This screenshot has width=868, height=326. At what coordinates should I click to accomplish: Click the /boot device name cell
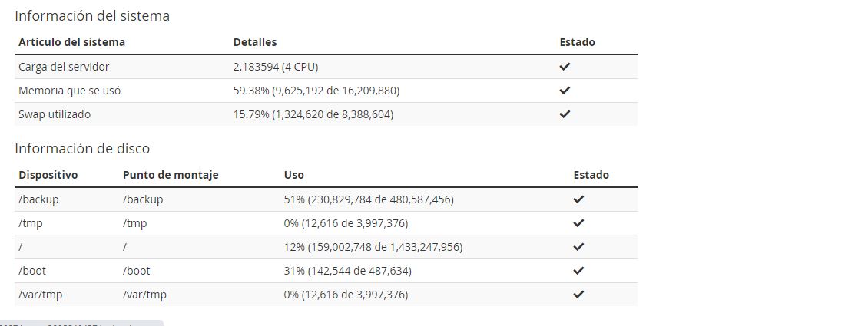click(x=32, y=271)
